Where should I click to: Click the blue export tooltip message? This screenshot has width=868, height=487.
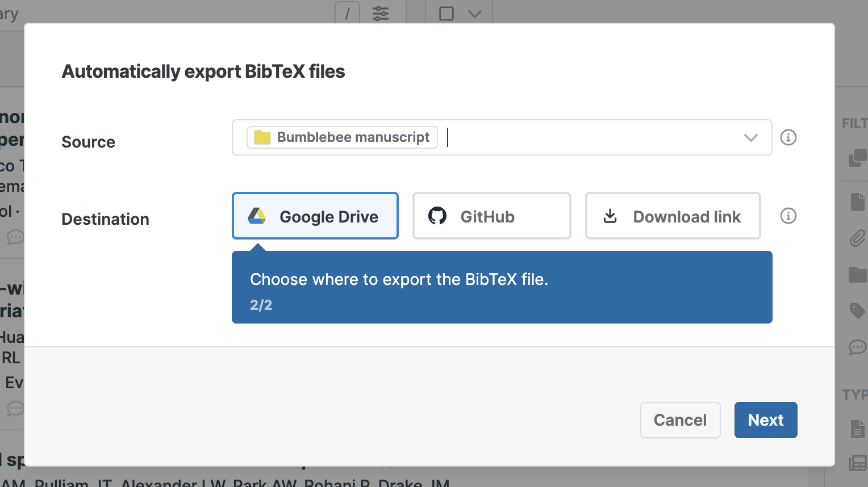(x=502, y=288)
